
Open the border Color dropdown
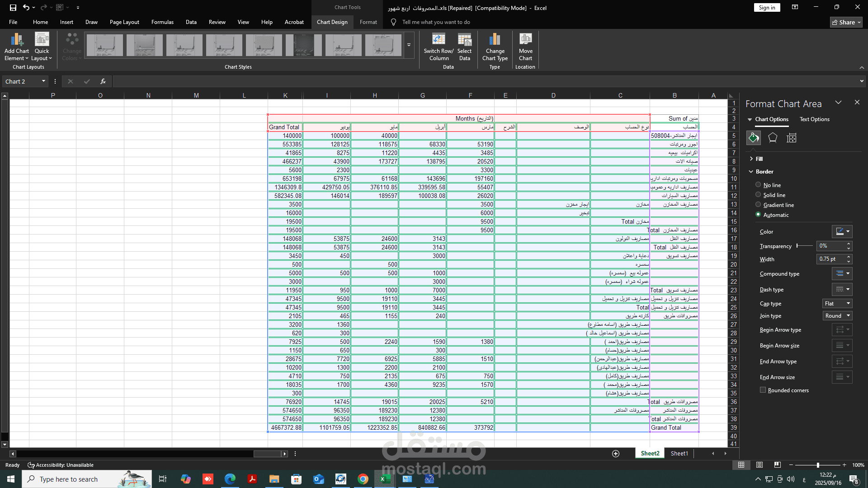tap(842, 231)
